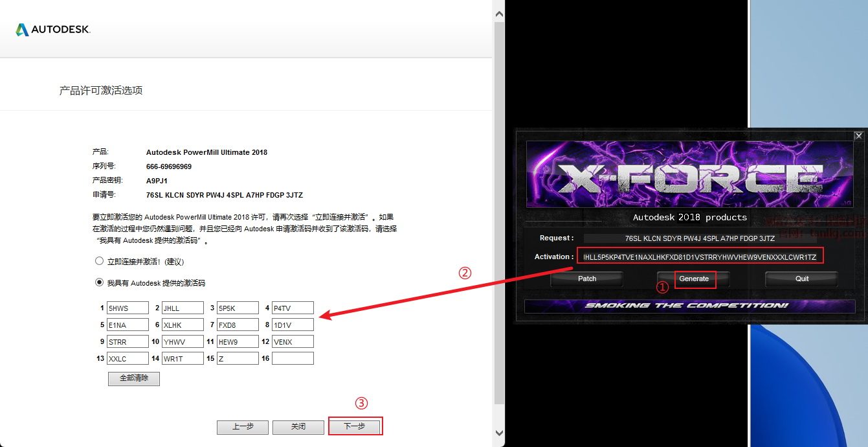
Task: Click the request code text starting with 76SL KLCN
Action: (x=225, y=195)
